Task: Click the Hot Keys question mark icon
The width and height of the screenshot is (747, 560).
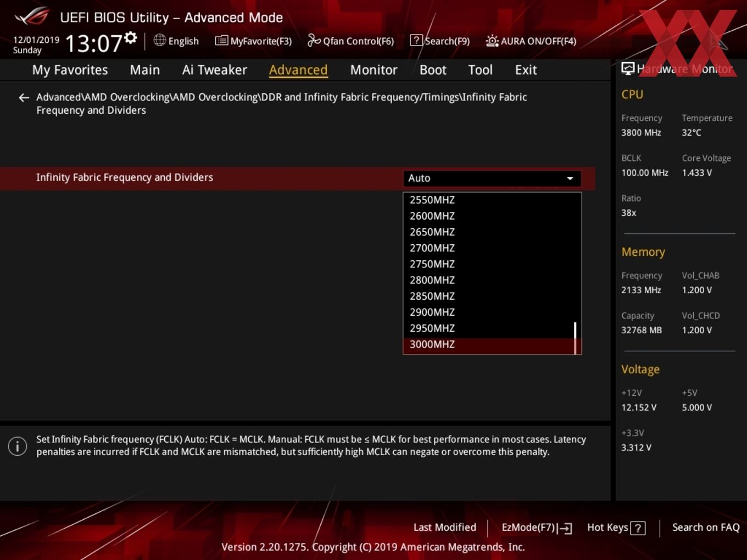Action: 638,528
